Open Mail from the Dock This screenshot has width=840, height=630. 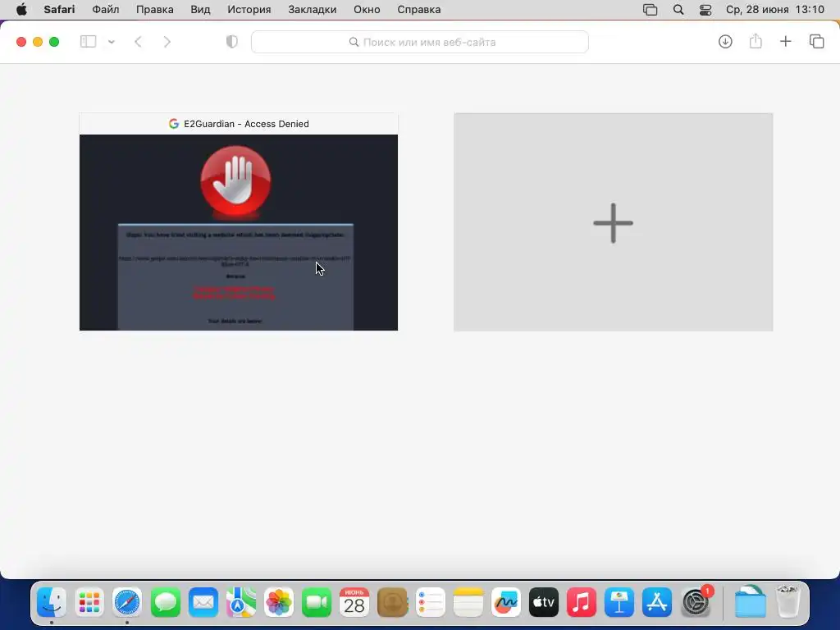tap(203, 603)
